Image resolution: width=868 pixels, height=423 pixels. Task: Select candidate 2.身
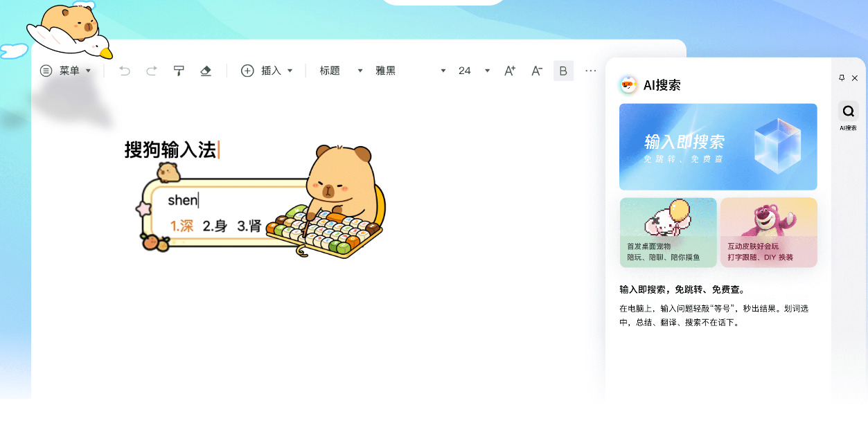click(215, 226)
